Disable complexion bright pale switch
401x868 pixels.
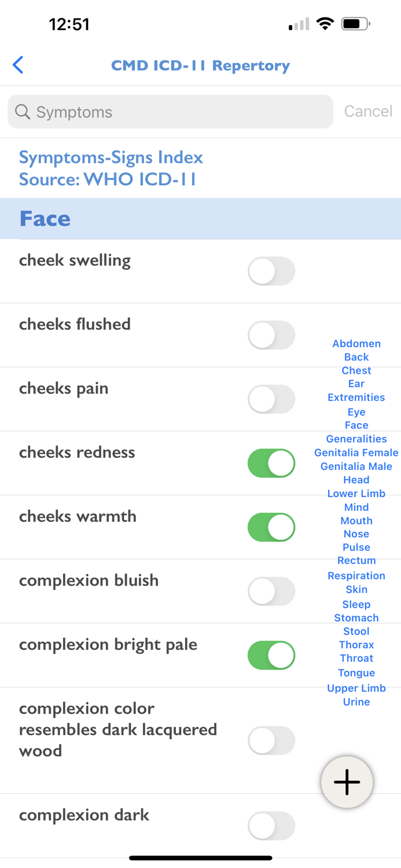tap(271, 655)
